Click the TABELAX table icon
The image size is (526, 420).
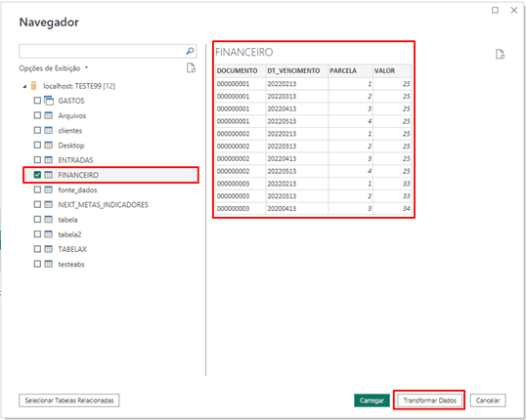pyautogui.click(x=49, y=249)
